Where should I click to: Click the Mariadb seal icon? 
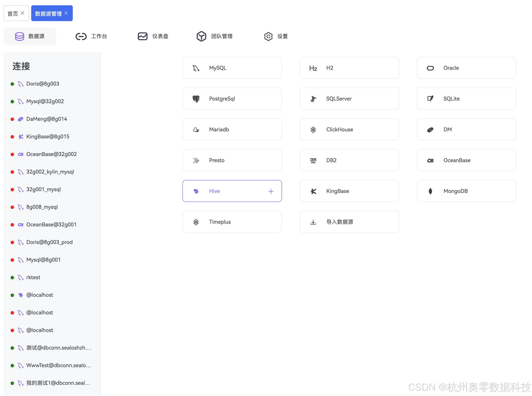[x=196, y=130]
